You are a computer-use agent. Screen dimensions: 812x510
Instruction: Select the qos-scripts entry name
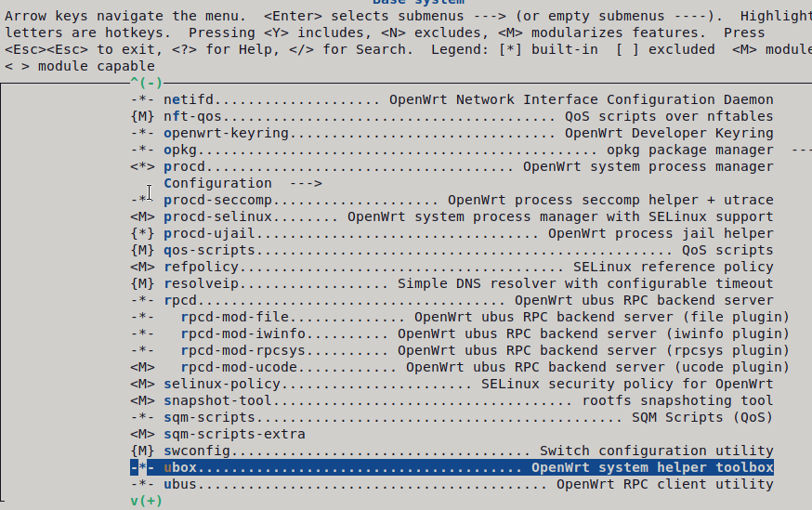(209, 250)
